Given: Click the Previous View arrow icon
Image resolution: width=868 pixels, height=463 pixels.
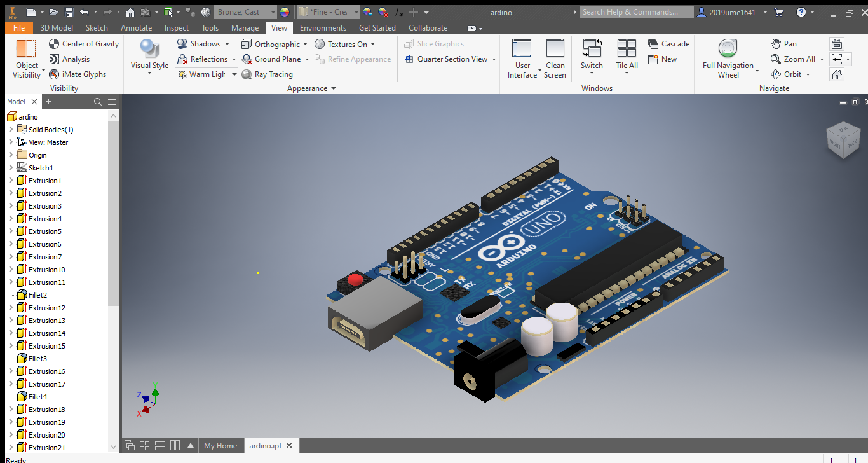Looking at the screenshot, I should click(837, 59).
